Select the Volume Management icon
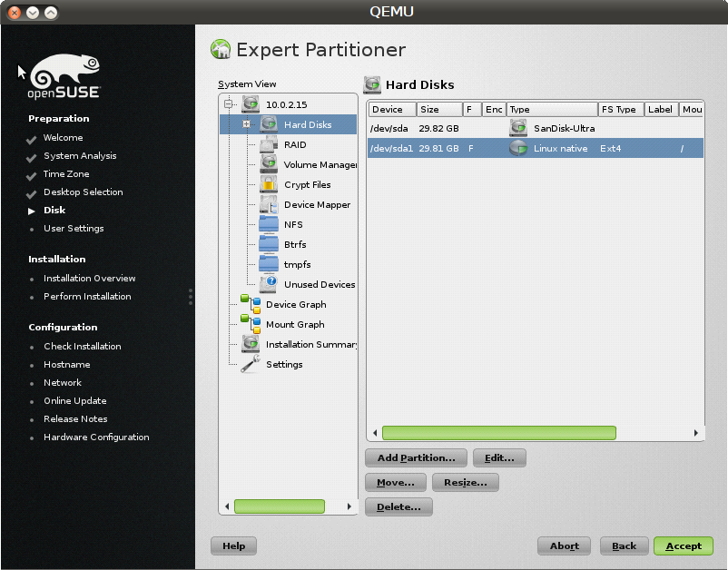728x570 pixels. [x=269, y=164]
